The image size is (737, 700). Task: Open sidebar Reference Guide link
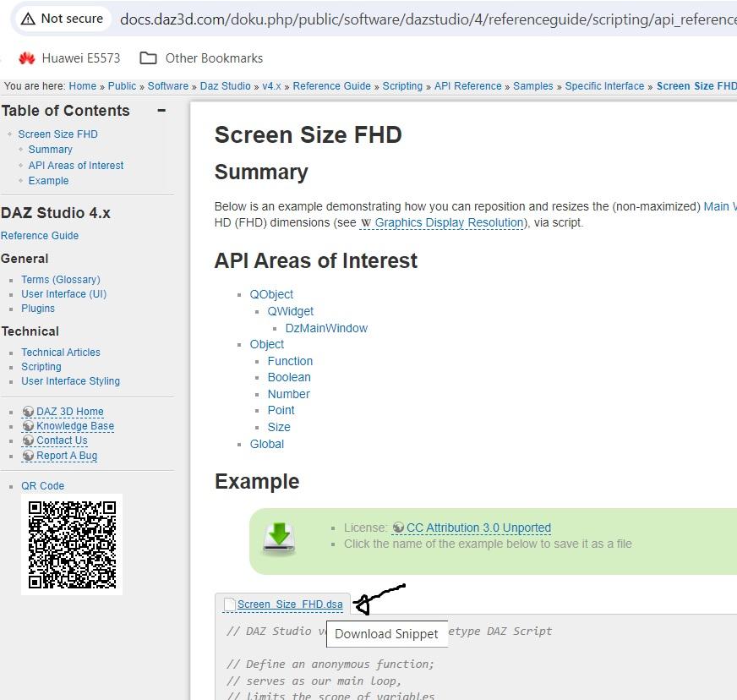coord(40,236)
